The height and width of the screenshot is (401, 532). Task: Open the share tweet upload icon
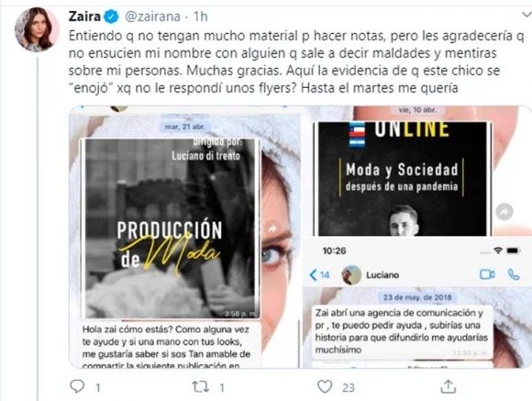pyautogui.click(x=448, y=386)
